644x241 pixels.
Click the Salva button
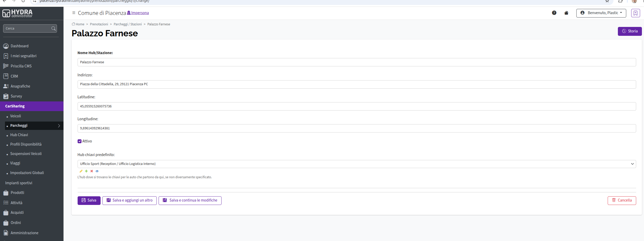(89, 200)
